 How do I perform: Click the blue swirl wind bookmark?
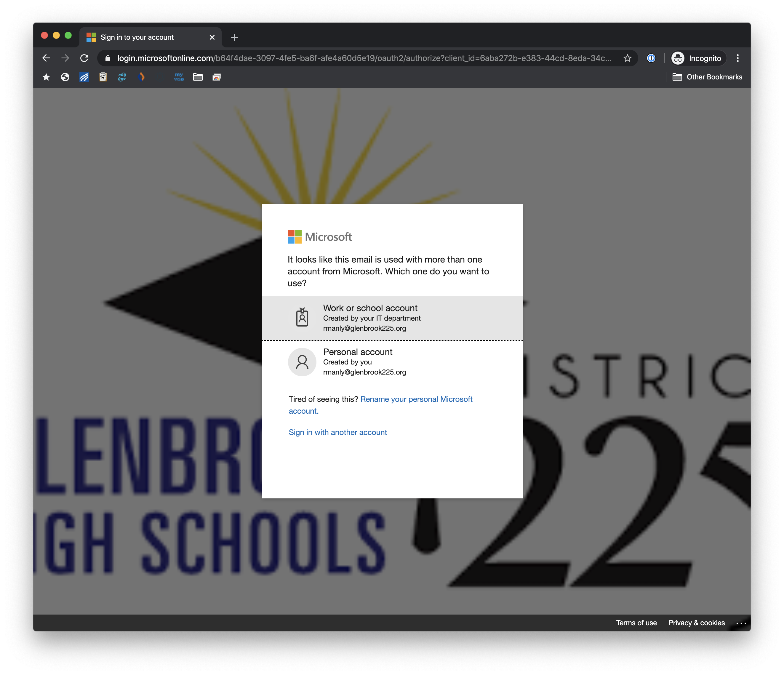pos(122,77)
